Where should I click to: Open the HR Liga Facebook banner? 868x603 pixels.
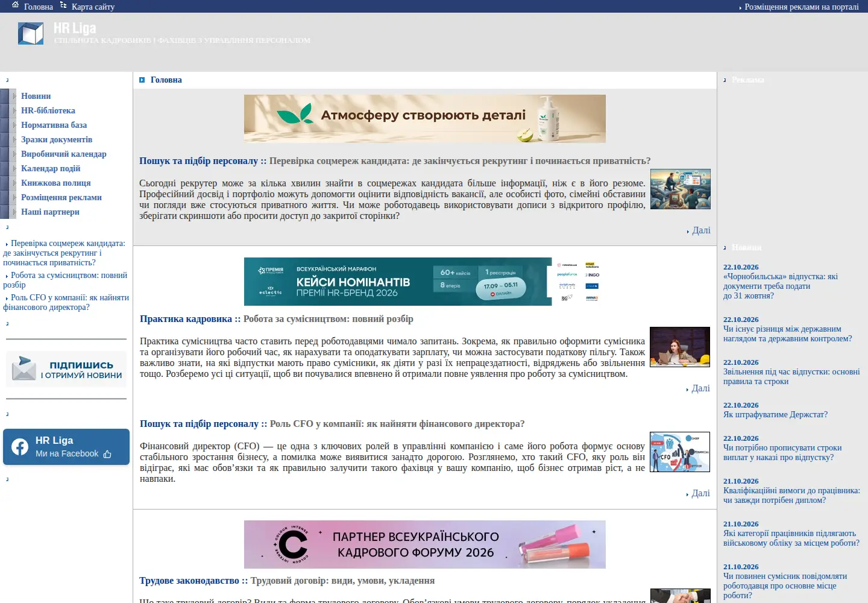coord(66,447)
